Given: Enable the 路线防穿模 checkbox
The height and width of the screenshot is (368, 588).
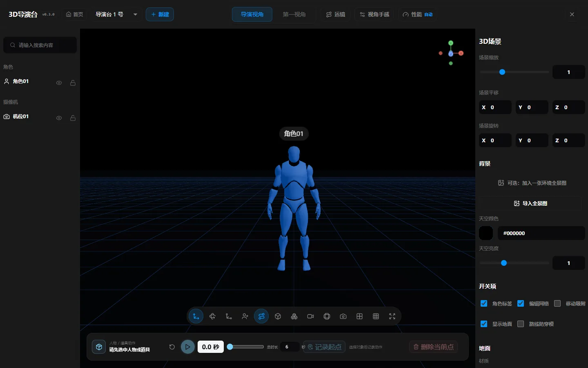Looking at the screenshot, I should pyautogui.click(x=521, y=324).
